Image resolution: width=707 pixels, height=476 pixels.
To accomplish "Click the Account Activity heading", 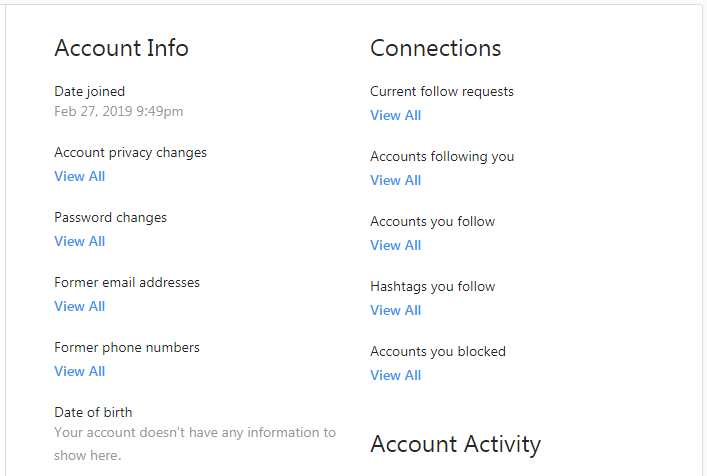I will coord(455,444).
